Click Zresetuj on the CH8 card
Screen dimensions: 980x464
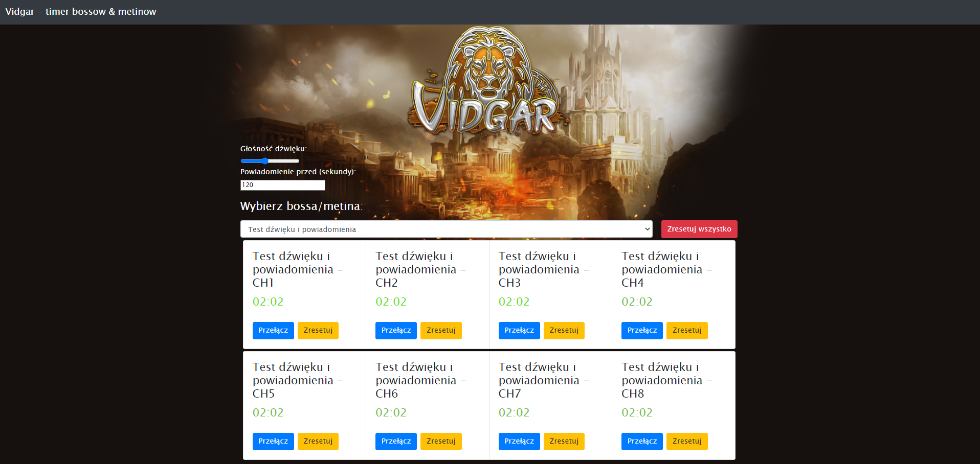pyautogui.click(x=687, y=442)
